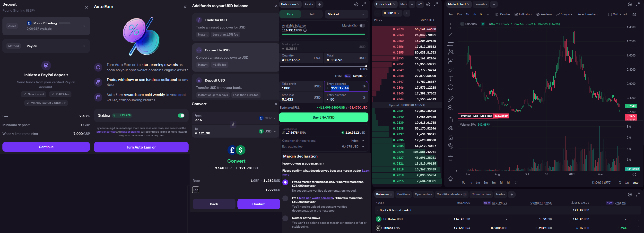Open the Closed orders tab
Screen dimensions: 644x233
[x=481, y=195]
